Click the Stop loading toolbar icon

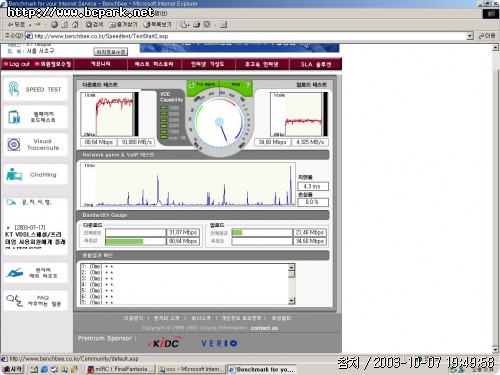tap(54, 24)
